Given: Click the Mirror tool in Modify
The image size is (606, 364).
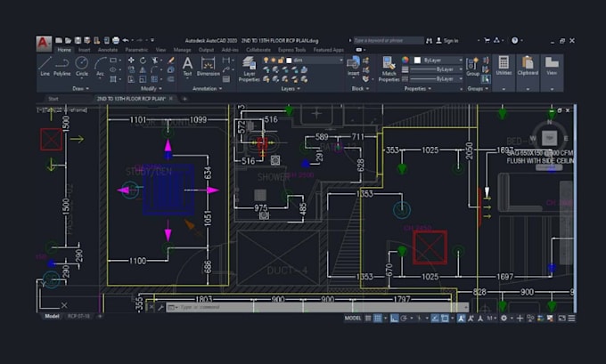Looking at the screenshot, I should 143,70.
